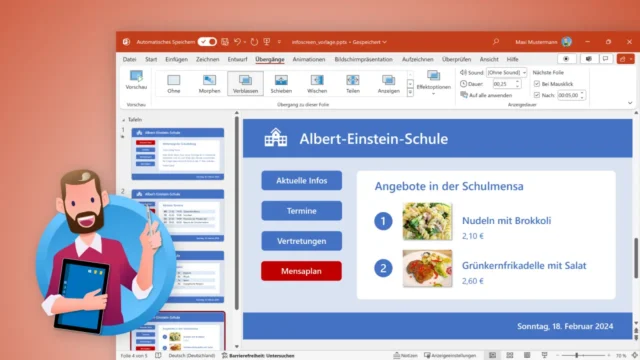Screen dimensions: 640x360
Task: Pick the Anzeigen transition
Action: pyautogui.click(x=389, y=84)
